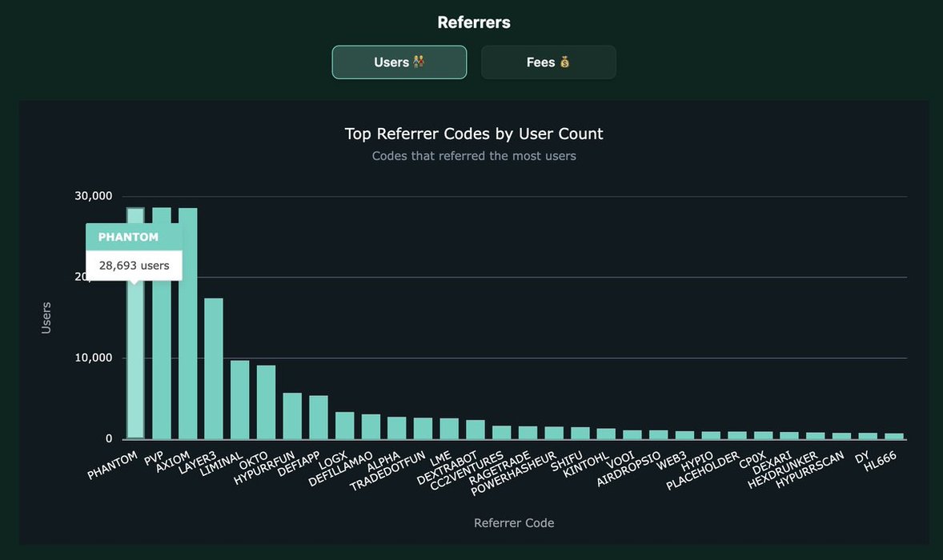Click the HEXDRUNKER axis label
Viewport: 943px width, 560px height.
point(782,470)
